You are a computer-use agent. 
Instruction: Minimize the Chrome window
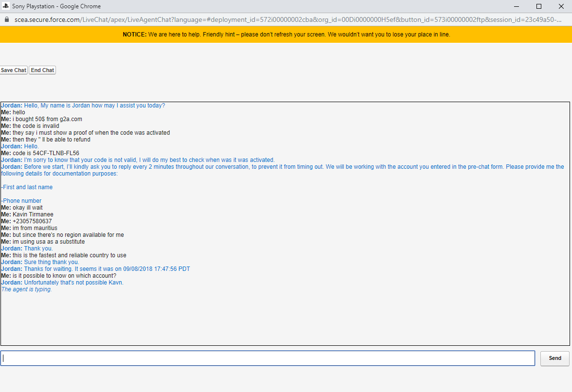click(x=517, y=6)
